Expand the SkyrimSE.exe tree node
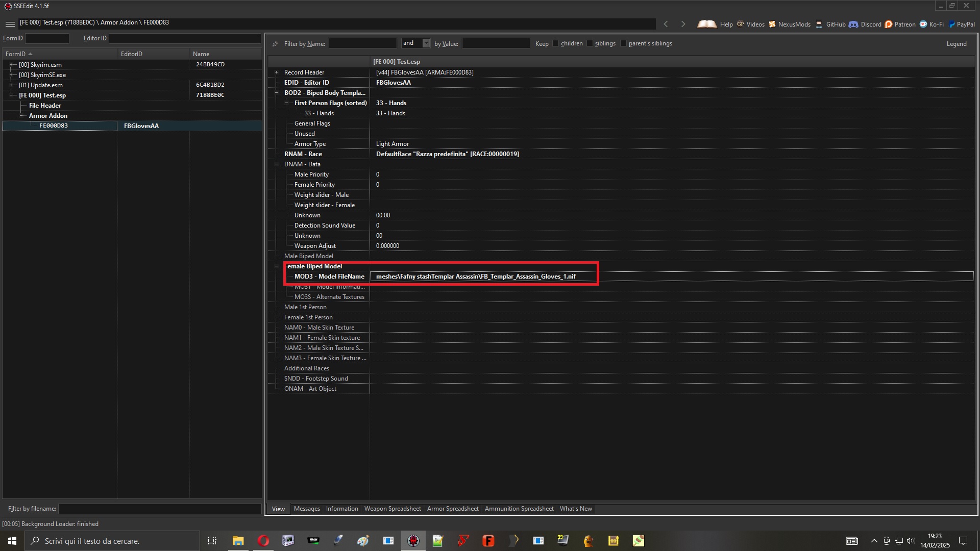This screenshot has width=980, height=551. [x=11, y=75]
